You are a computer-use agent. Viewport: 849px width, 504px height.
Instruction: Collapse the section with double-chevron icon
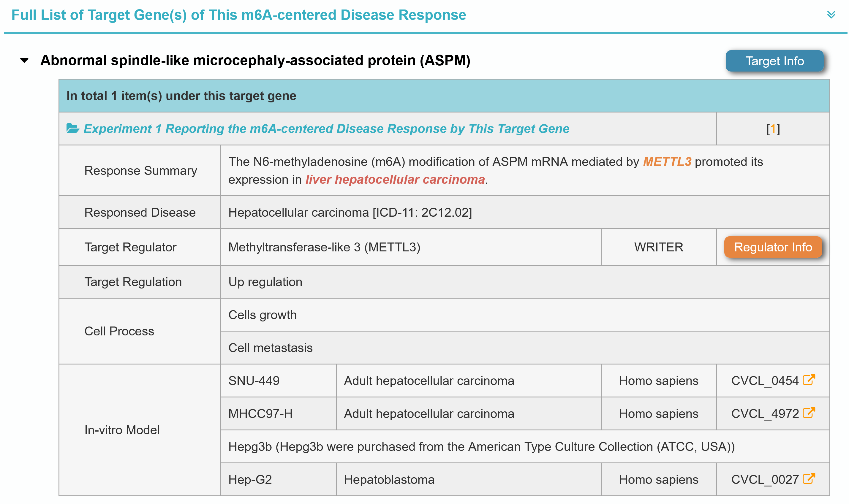coord(831,15)
